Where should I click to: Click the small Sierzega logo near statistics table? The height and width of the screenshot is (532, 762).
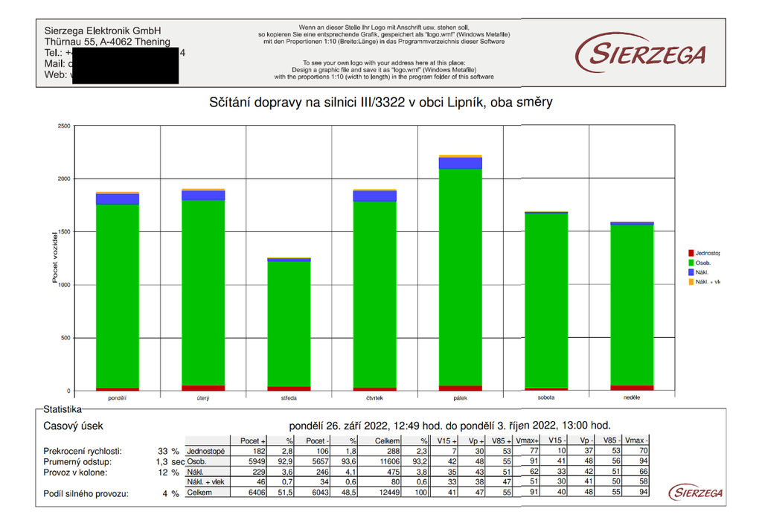695,492
